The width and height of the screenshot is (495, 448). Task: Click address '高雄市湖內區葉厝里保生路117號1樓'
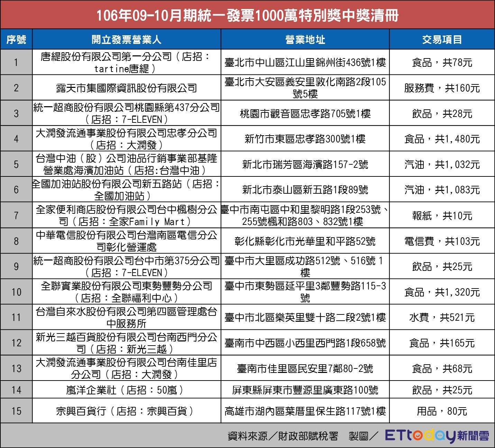305,411
